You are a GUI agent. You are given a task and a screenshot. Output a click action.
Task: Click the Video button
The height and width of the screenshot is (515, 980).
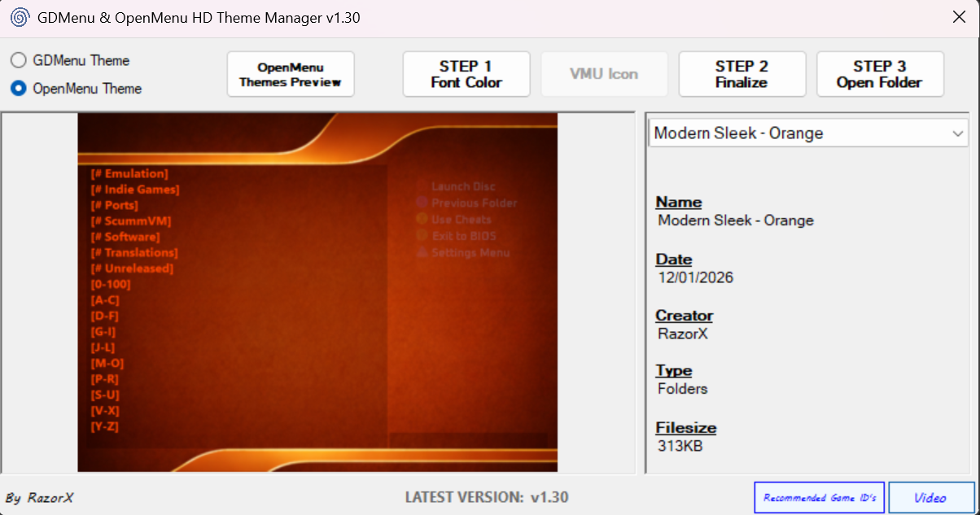point(930,497)
